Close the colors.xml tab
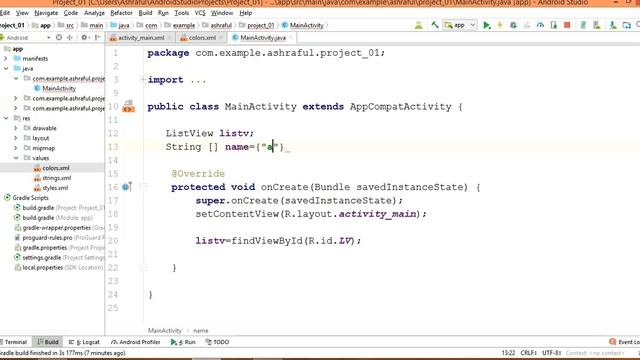The width and height of the screenshot is (640, 360). point(221,38)
